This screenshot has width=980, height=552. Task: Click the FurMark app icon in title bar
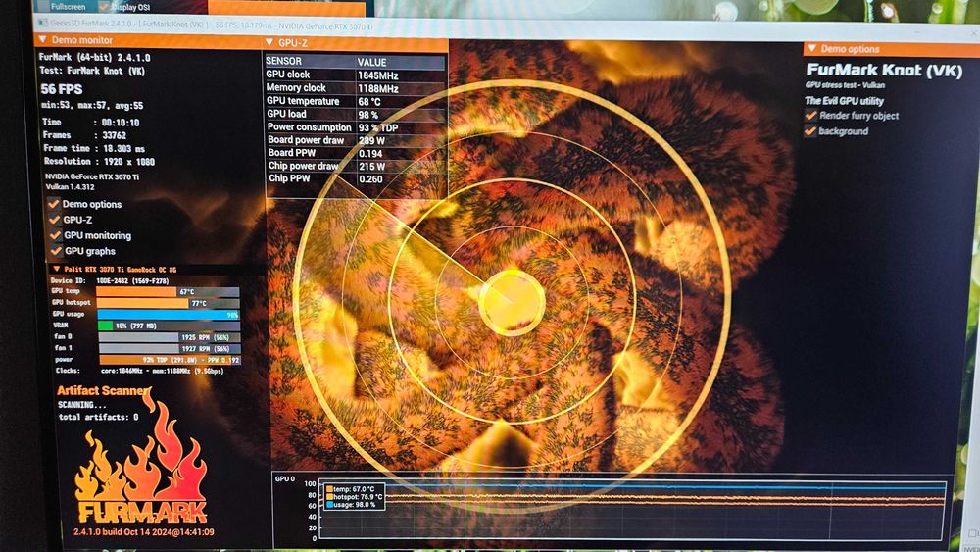pos(42,23)
